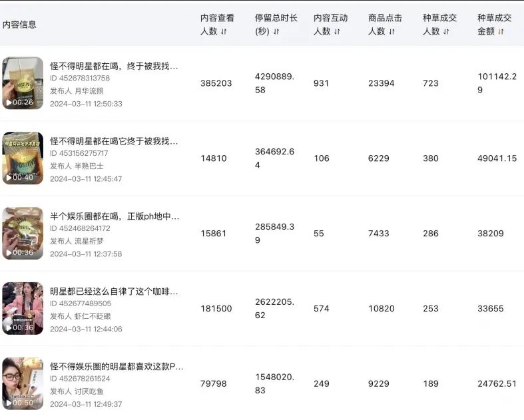Click transaction amount 101142.29

click(x=497, y=83)
